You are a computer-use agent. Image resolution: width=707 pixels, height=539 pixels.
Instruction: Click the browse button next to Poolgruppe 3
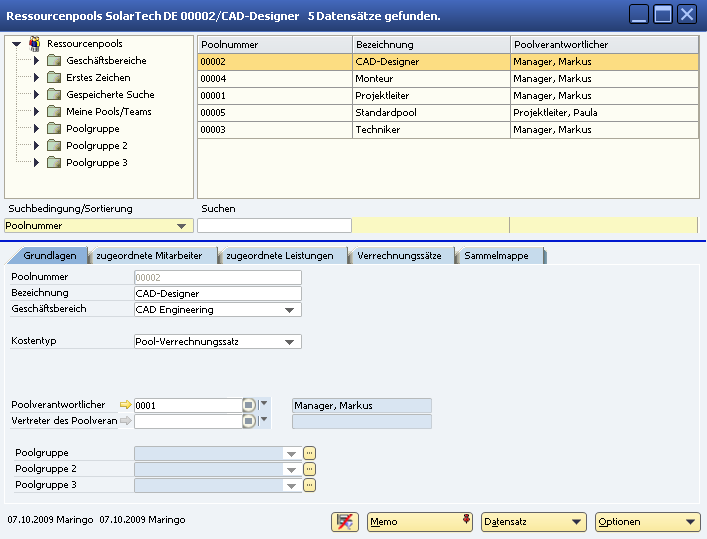click(x=310, y=485)
